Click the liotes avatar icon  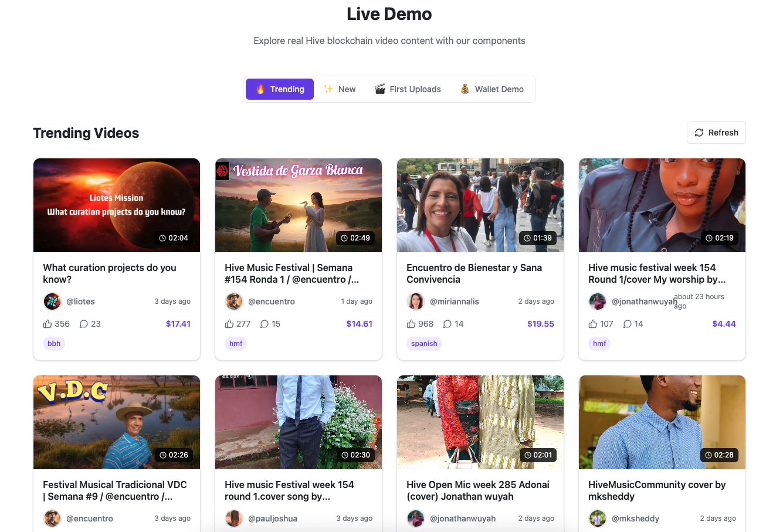[52, 301]
